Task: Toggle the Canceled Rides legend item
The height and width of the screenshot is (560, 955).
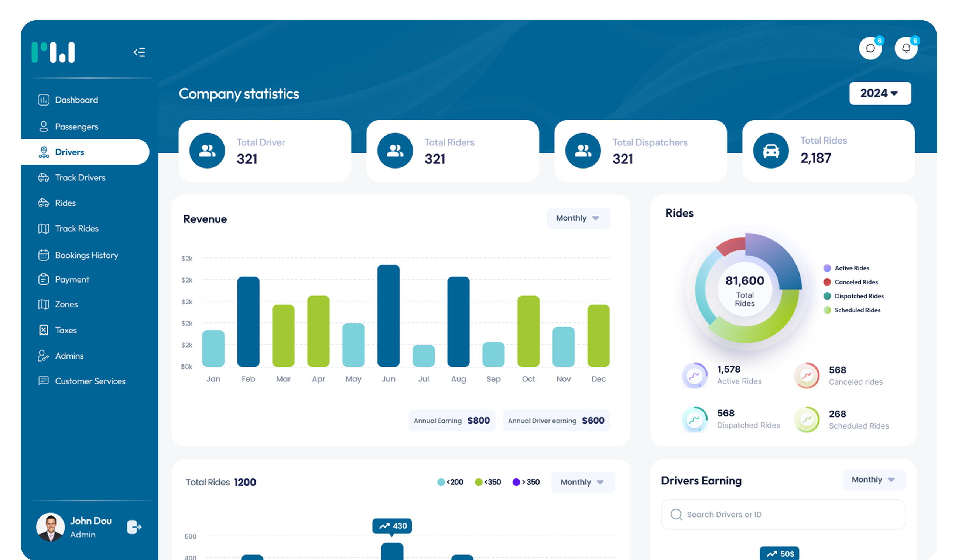Action: click(x=850, y=282)
